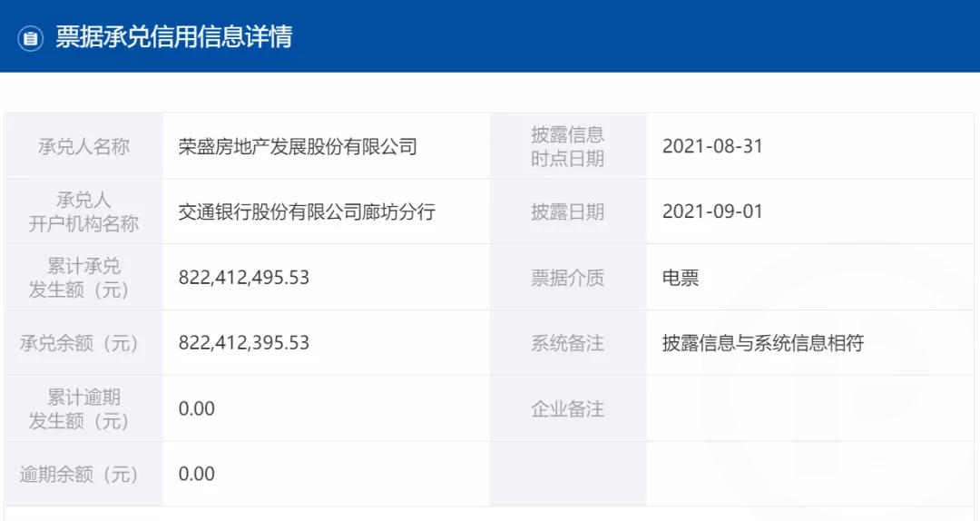
Task: Select the balance 822,412,395.53
Action: [x=244, y=343]
